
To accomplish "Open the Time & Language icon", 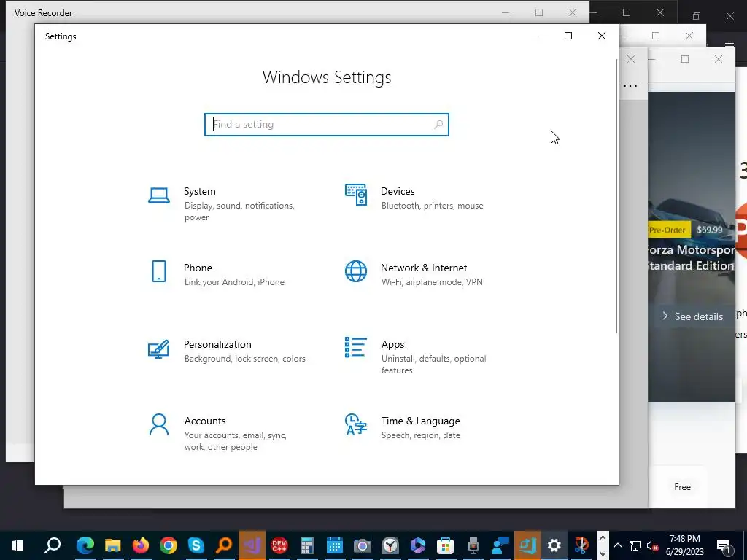I will point(356,424).
